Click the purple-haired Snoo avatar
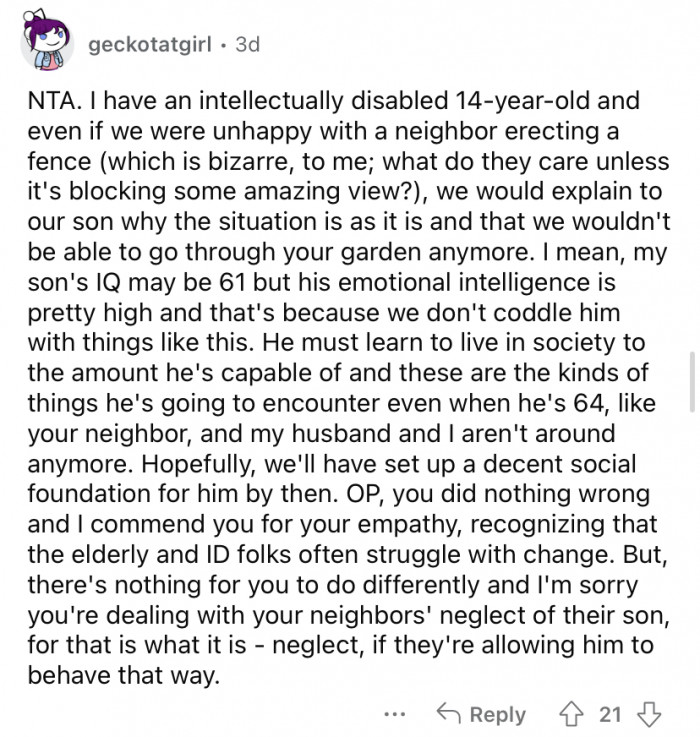 pyautogui.click(x=45, y=46)
